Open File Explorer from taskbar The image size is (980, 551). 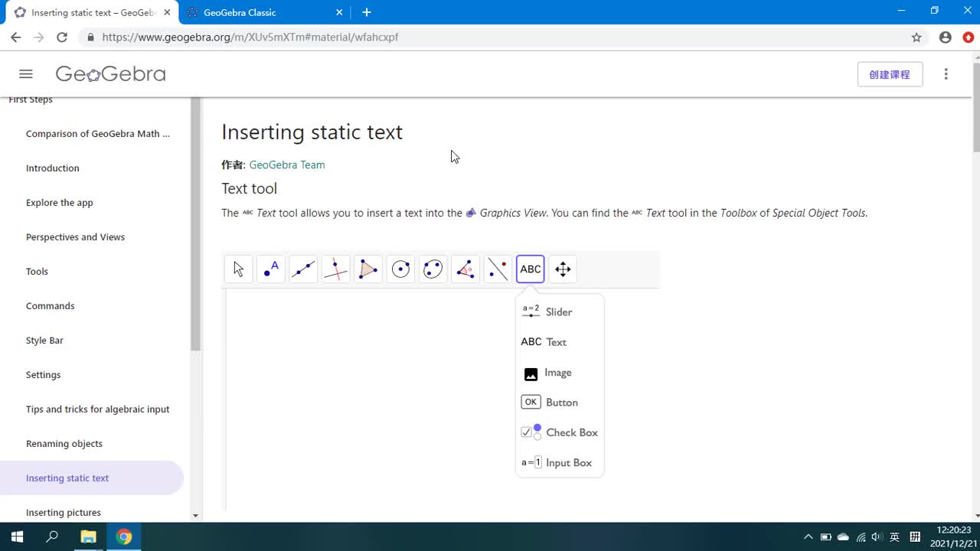(88, 536)
